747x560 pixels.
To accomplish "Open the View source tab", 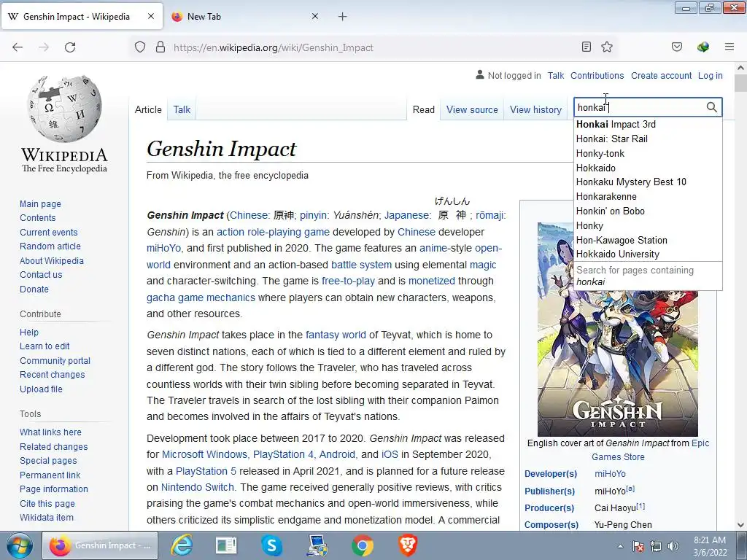I will click(x=472, y=109).
